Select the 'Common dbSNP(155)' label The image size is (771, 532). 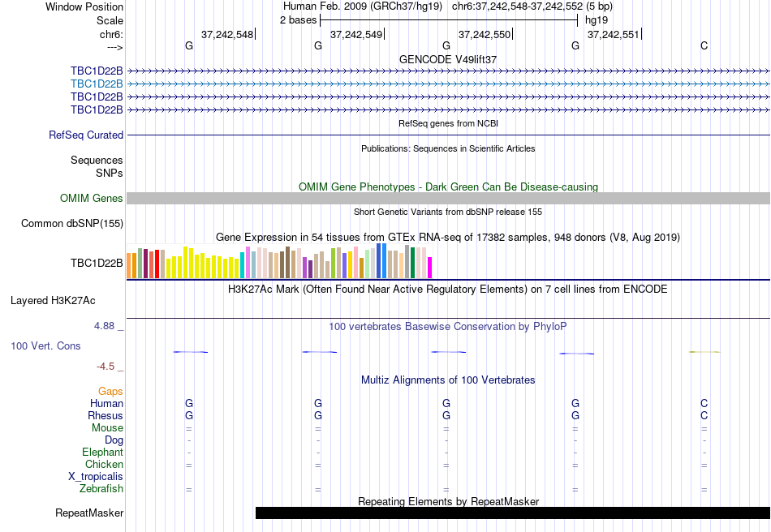click(x=72, y=224)
